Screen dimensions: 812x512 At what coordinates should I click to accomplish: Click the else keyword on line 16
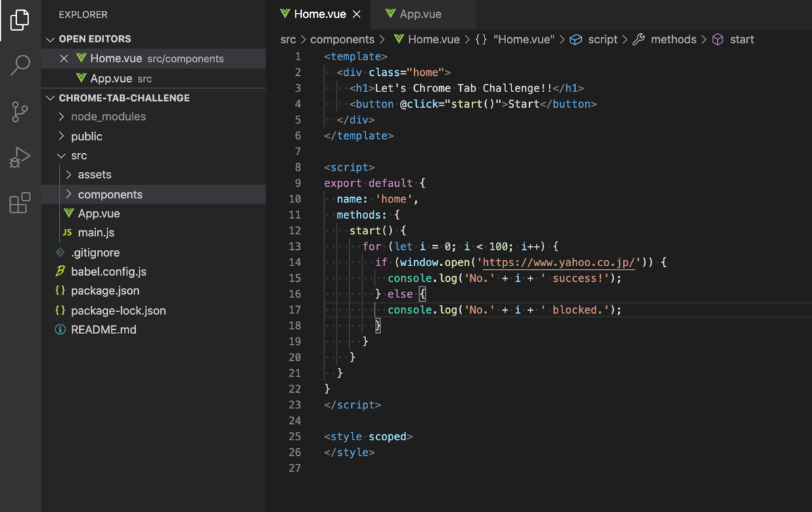(400, 294)
